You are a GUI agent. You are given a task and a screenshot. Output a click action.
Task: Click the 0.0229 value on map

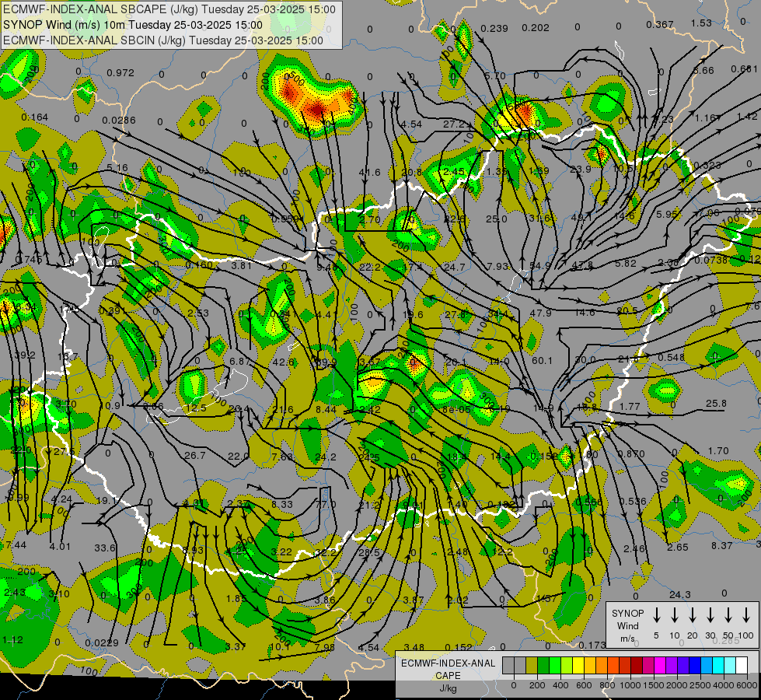[102, 642]
